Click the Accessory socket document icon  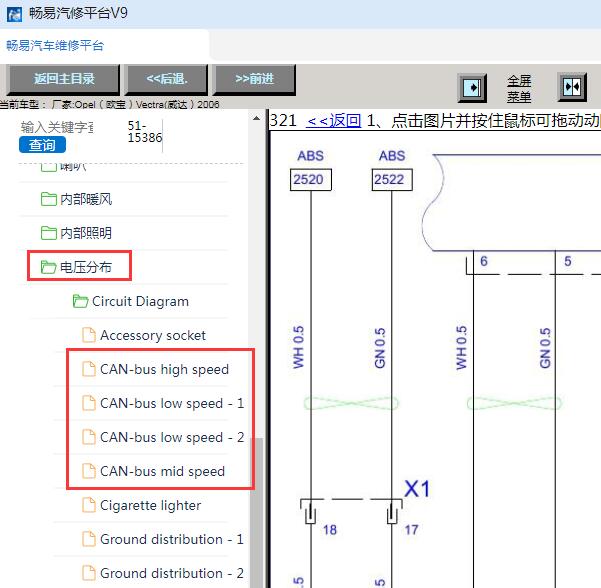(x=89, y=335)
